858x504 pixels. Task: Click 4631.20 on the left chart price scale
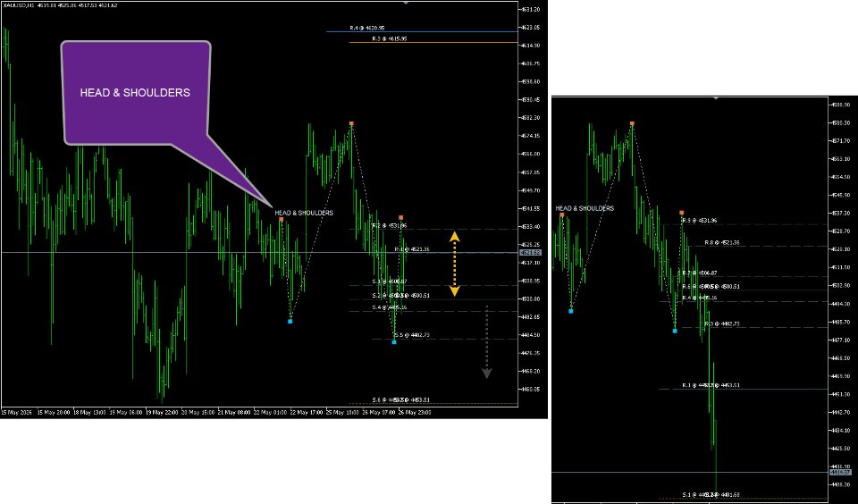pyautogui.click(x=531, y=9)
